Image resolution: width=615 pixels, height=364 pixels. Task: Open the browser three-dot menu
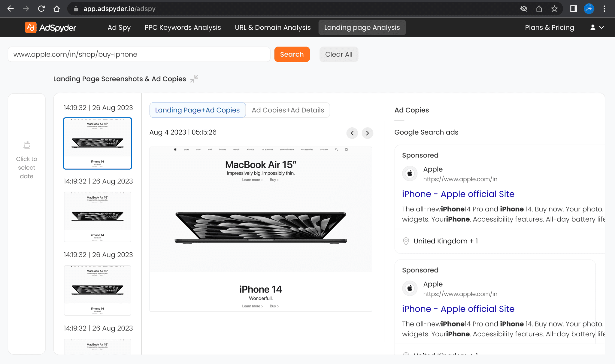pyautogui.click(x=604, y=9)
